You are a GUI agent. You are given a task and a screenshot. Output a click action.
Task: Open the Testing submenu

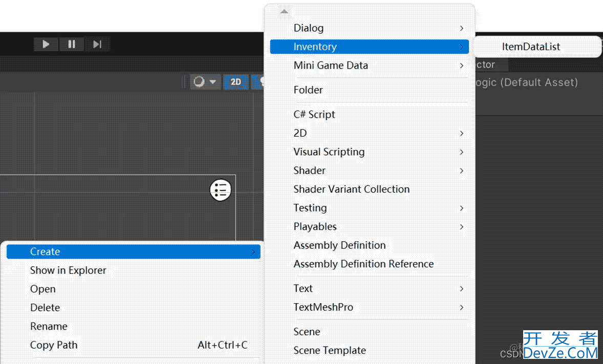[x=369, y=208]
